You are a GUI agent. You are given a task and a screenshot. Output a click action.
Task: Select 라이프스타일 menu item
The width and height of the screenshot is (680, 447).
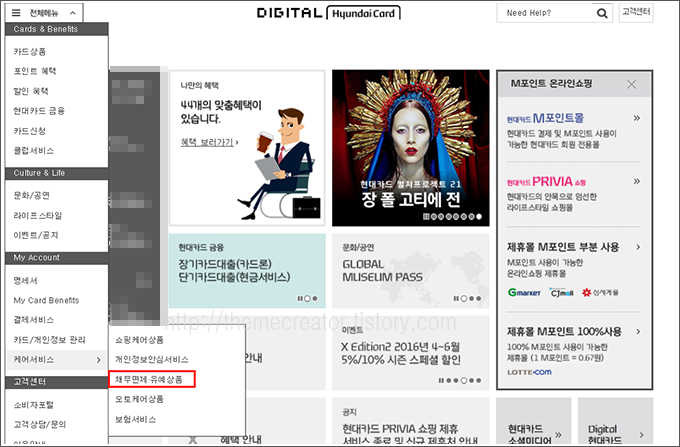(38, 215)
